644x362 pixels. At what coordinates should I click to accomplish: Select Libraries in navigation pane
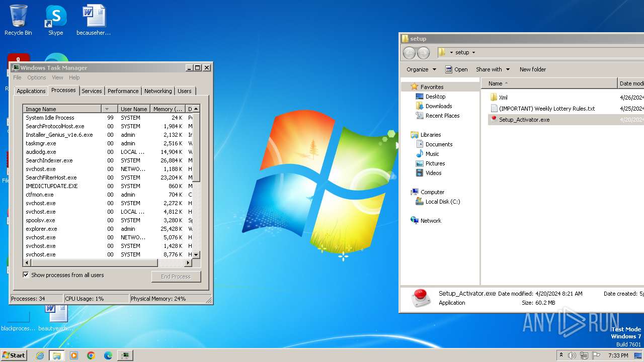(431, 135)
